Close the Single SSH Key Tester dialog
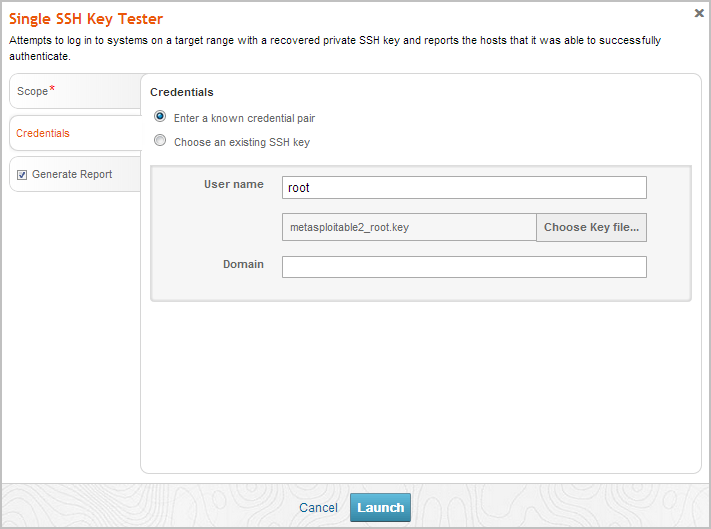The image size is (711, 529). pos(698,13)
